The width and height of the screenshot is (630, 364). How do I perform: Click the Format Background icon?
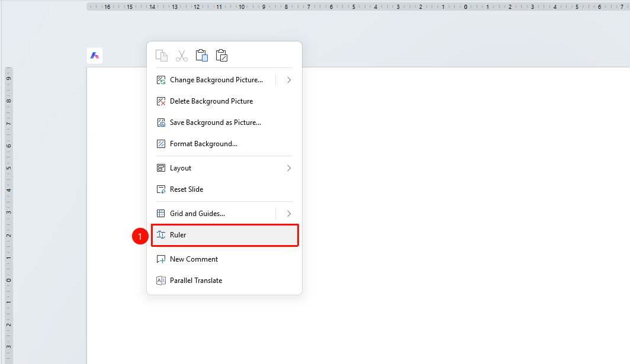click(x=160, y=144)
